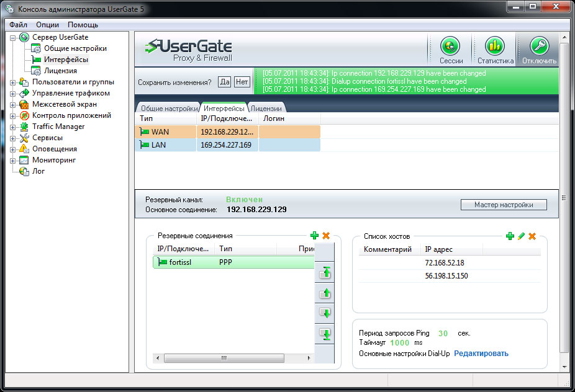Collapse the Сервер UserGate tree node
This screenshot has height=392, width=575.
click(x=13, y=38)
